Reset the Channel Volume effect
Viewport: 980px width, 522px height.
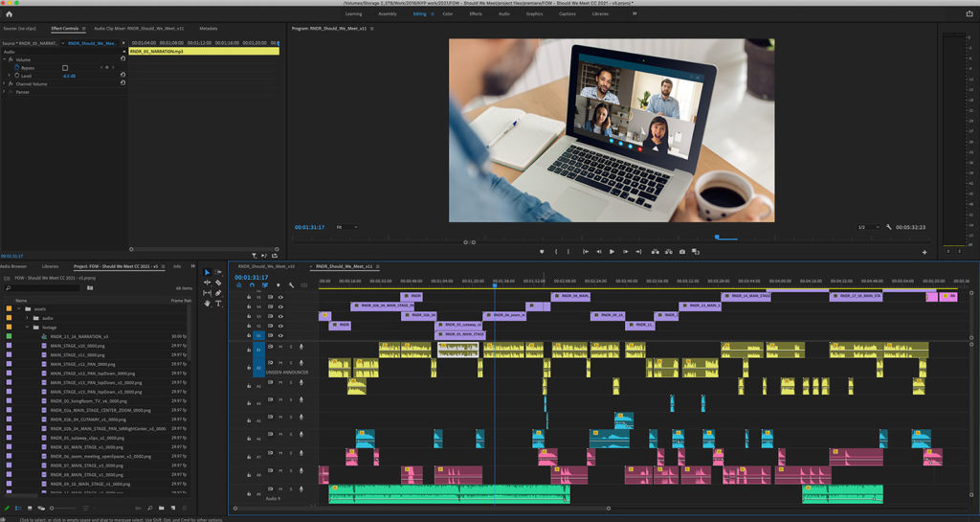pyautogui.click(x=122, y=83)
